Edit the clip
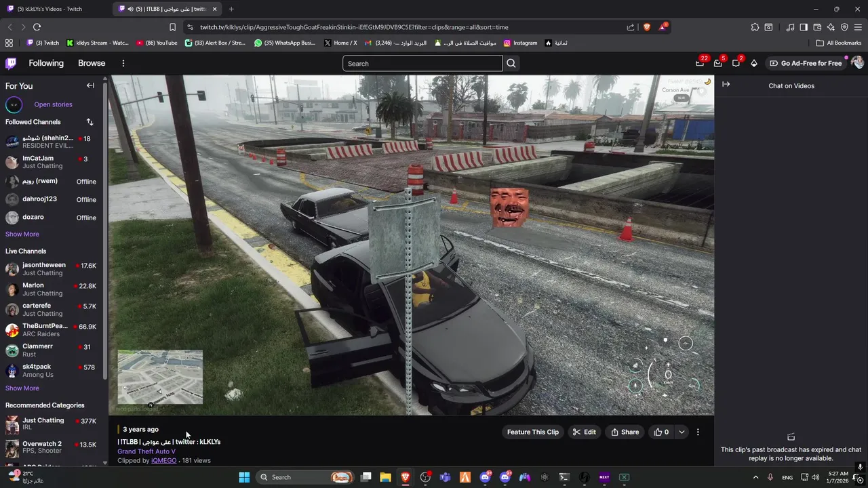868x488 pixels. 584,432
